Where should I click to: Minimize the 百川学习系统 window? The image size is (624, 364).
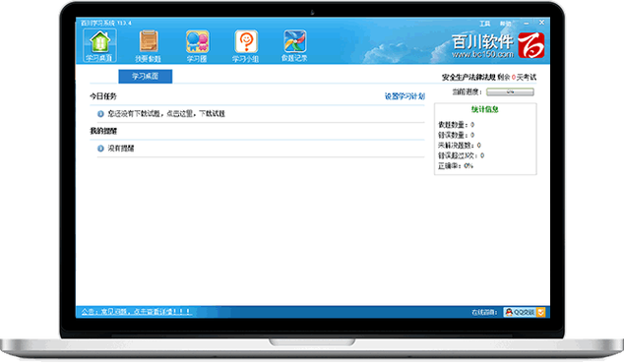[527, 23]
